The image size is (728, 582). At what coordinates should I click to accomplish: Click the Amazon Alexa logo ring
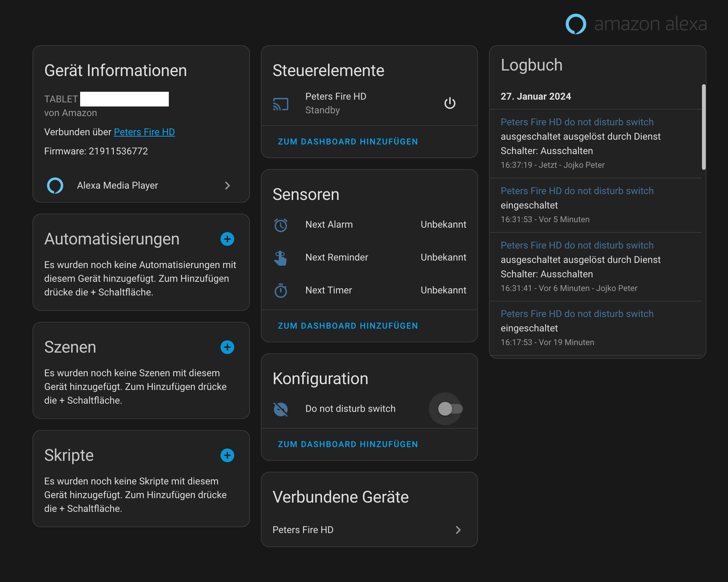(x=576, y=24)
